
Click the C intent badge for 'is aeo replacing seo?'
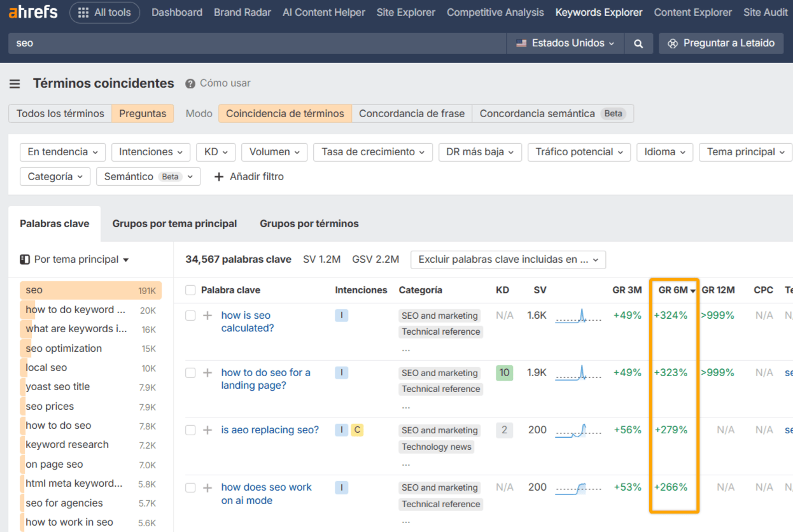click(x=357, y=430)
